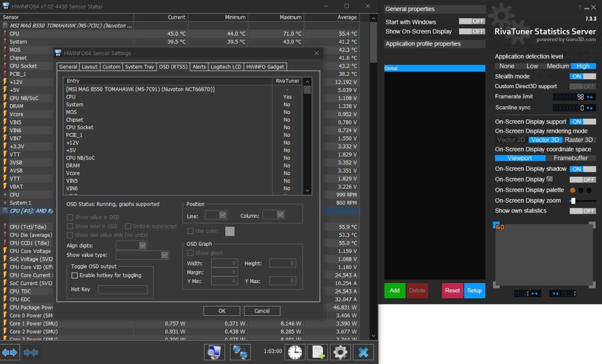Click sensor window scrollbar down arrow
602x364 pixels.
pyautogui.click(x=374, y=336)
